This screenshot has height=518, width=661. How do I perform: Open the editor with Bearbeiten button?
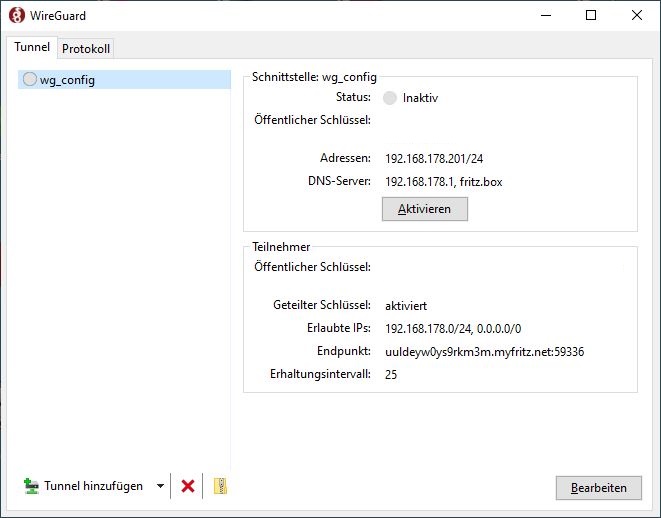pyautogui.click(x=598, y=488)
